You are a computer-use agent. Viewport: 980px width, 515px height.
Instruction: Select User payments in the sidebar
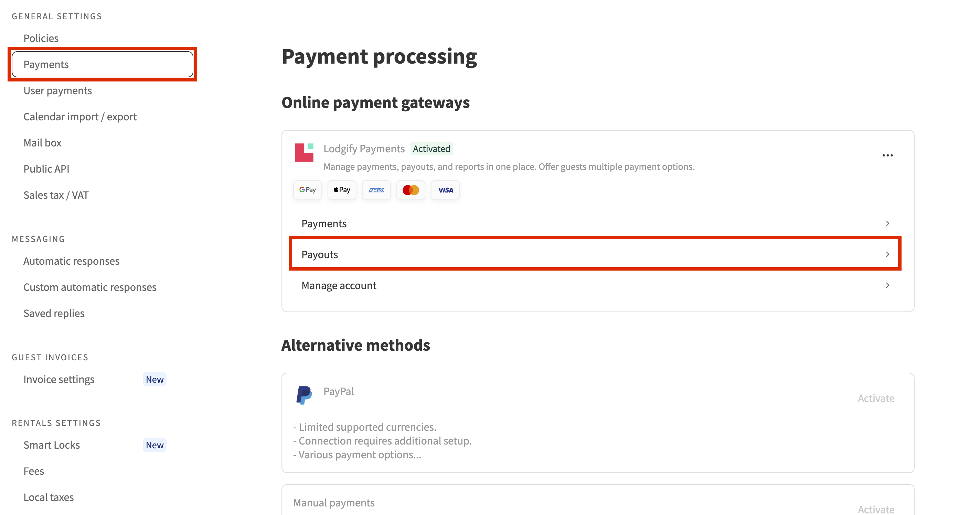point(58,90)
